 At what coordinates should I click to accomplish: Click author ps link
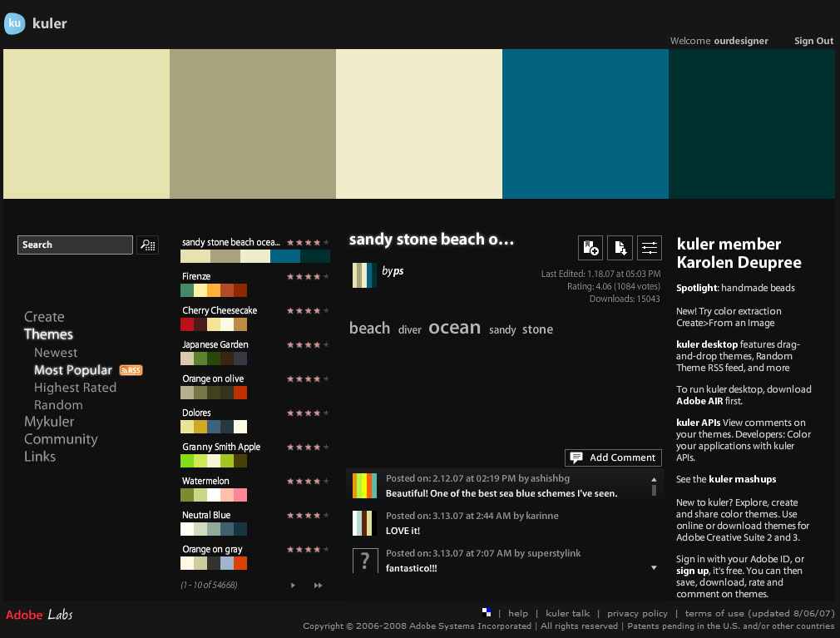398,271
